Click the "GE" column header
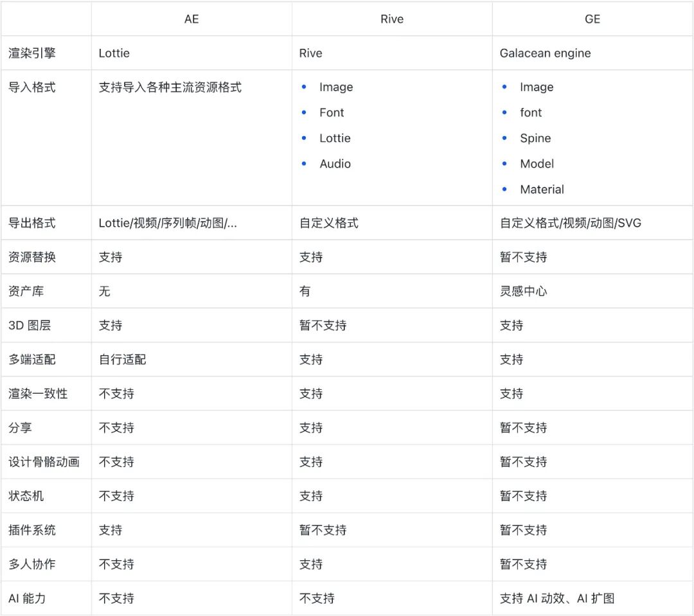The width and height of the screenshot is (694, 616). (592, 19)
